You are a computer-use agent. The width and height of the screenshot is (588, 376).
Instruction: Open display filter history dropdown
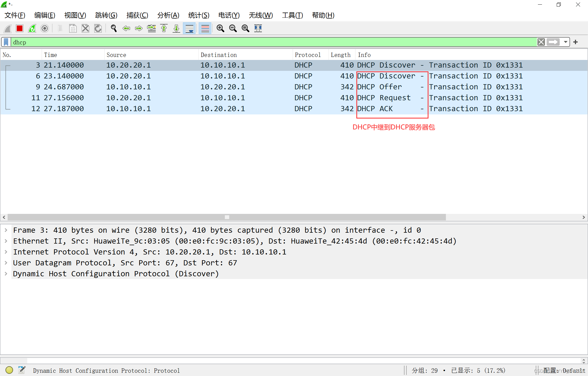click(x=566, y=42)
